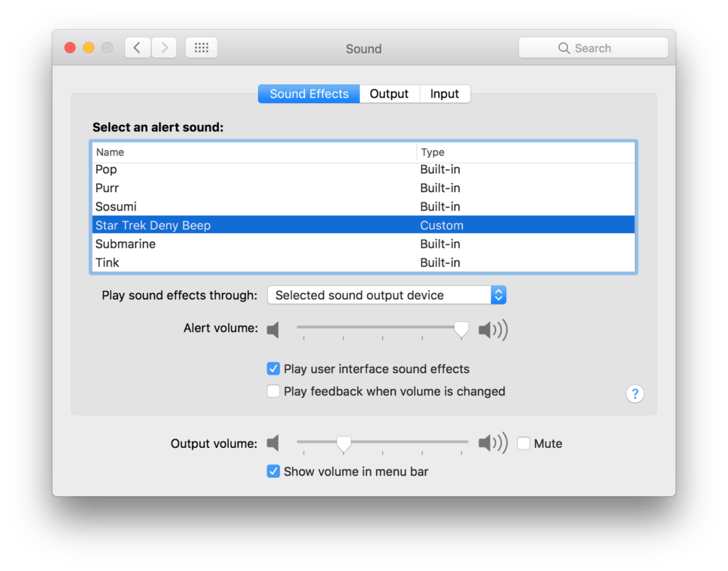Image resolution: width=728 pixels, height=571 pixels.
Task: Click the help question mark button
Action: (635, 393)
